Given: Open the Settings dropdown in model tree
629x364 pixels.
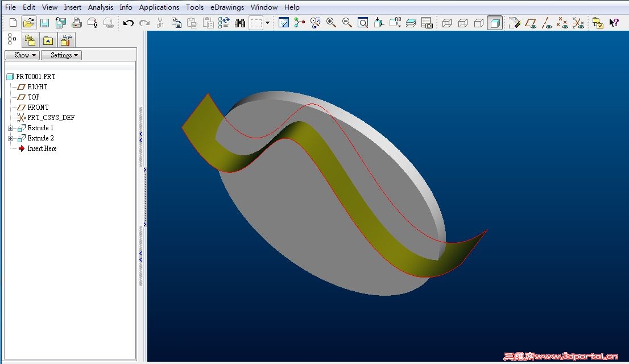Looking at the screenshot, I should click(x=61, y=55).
